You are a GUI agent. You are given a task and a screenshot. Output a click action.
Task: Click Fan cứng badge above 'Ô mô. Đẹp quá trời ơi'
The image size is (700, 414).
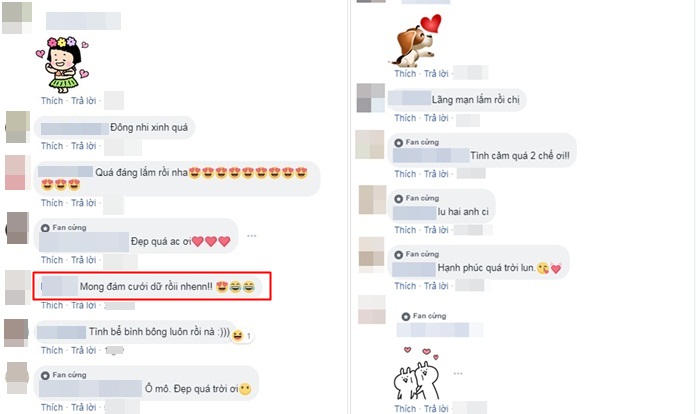click(x=64, y=375)
